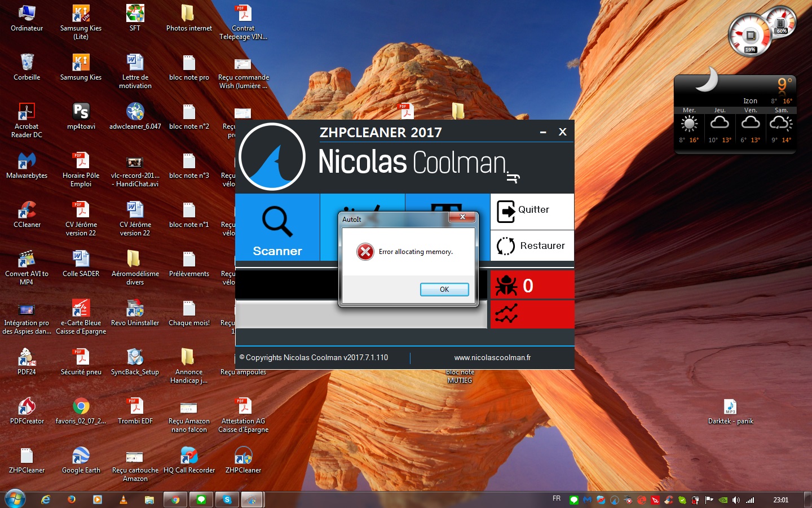This screenshot has height=508, width=812.
Task: Select the vlc-record HandiChat.avi video file
Action: click(x=135, y=169)
